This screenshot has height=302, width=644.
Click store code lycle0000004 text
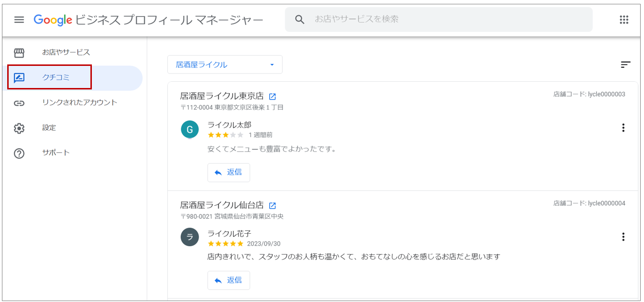589,203
